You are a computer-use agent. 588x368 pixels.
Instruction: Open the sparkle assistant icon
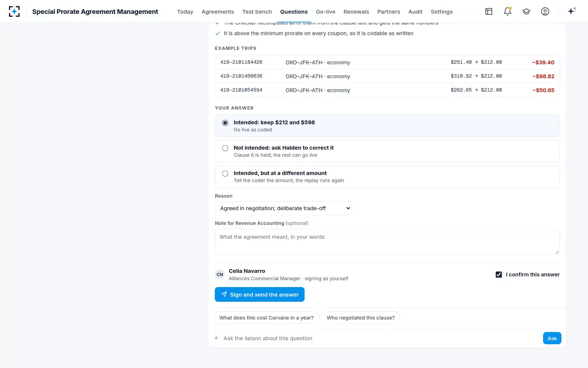[x=572, y=11]
